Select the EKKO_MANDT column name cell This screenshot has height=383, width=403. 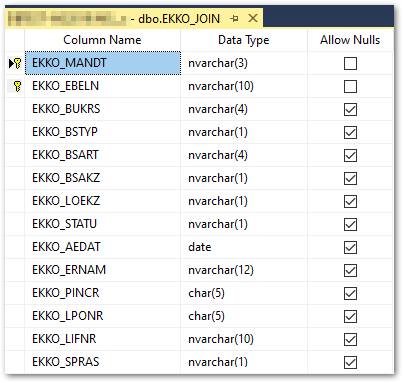click(x=103, y=63)
